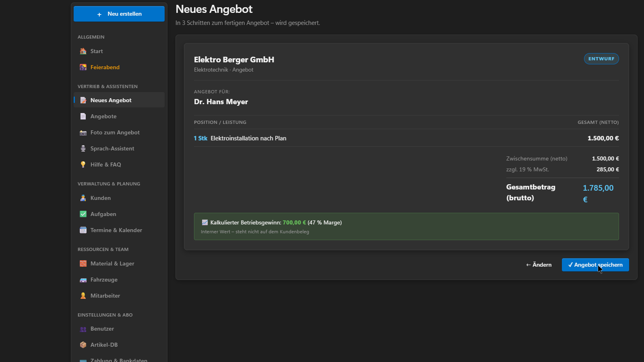
Task: Click the Neu erstellen button
Action: pos(119,14)
